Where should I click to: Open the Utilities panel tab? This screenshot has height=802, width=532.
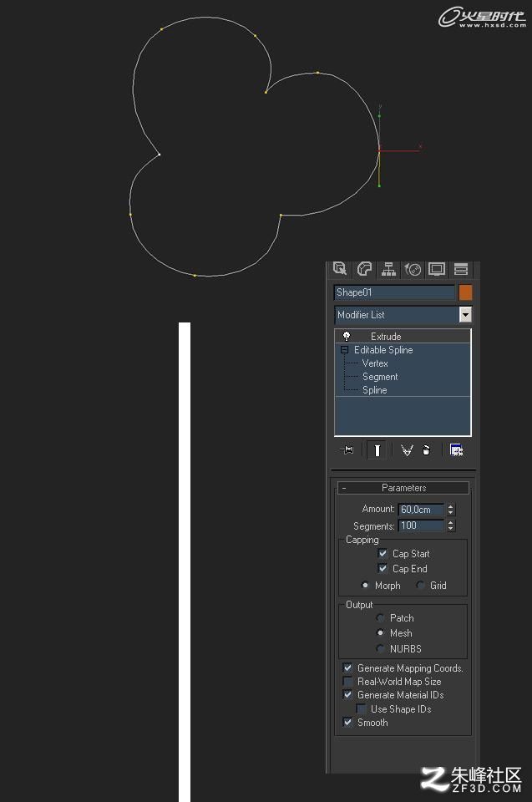pos(461,268)
